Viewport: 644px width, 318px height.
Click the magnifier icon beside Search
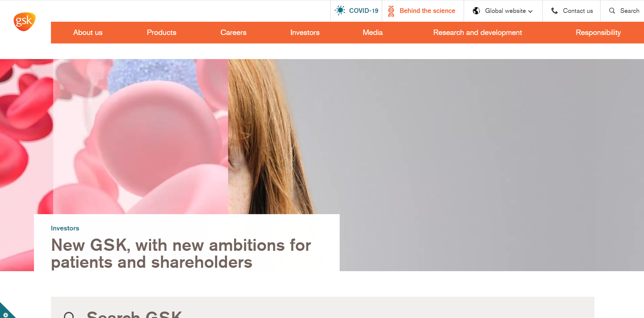[612, 11]
